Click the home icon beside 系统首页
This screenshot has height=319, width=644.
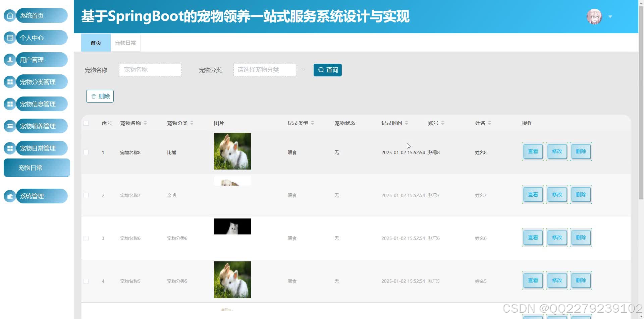point(10,15)
